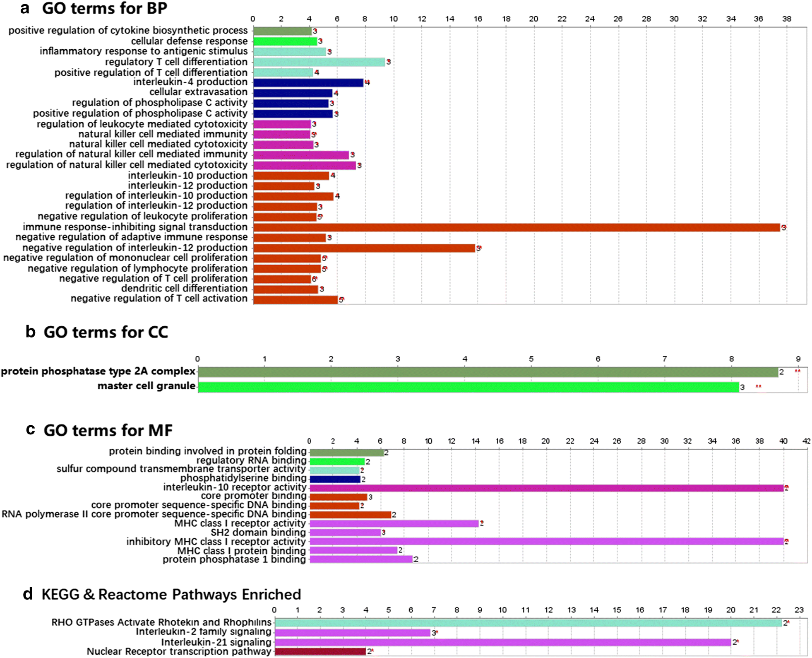Click the 'MHC class I receptor activity' bar
The height and width of the screenshot is (658, 812).
[x=394, y=523]
